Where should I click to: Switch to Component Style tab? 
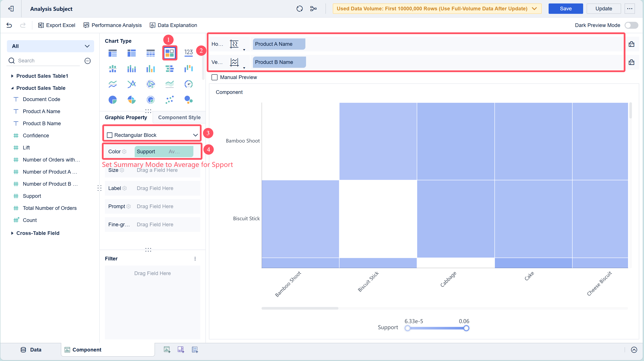179,117
